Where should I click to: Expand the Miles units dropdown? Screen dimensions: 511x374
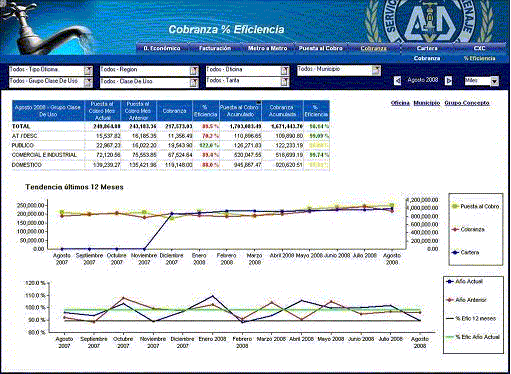pos(495,81)
